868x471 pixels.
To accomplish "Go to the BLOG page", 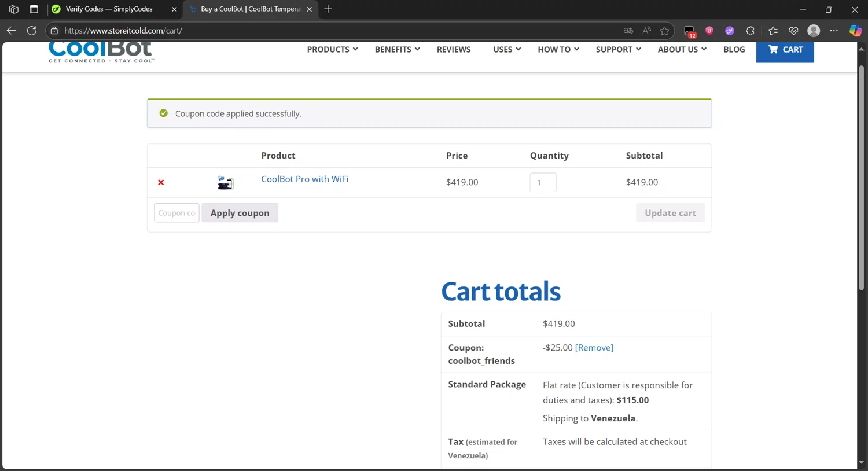I will tap(734, 50).
